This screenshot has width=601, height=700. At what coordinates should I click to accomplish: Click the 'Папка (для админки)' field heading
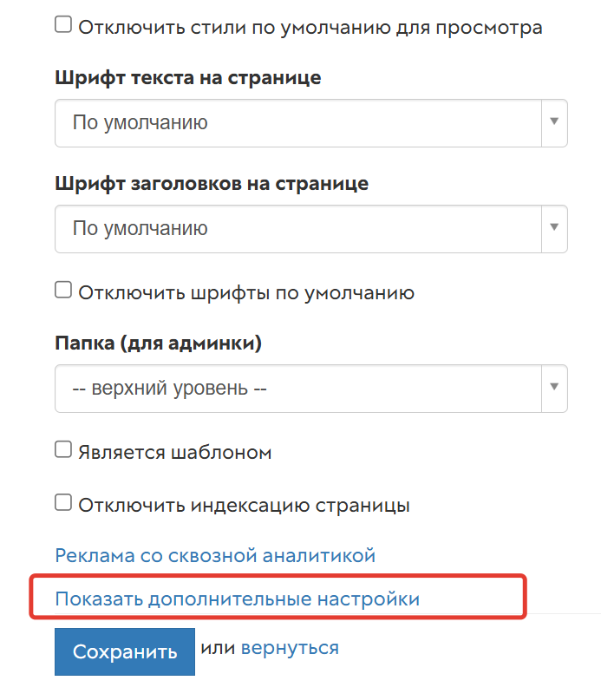[159, 343]
